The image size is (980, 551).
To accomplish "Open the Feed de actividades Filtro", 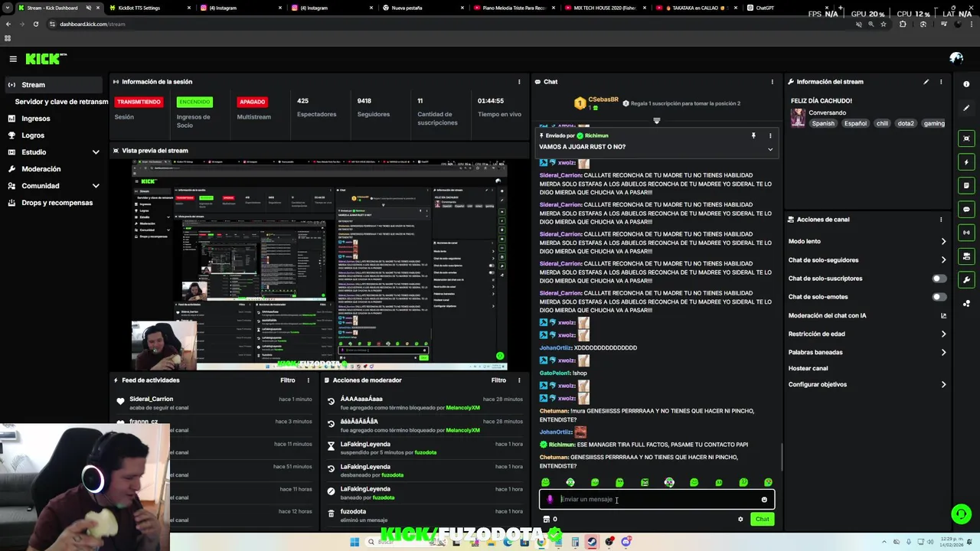I will pyautogui.click(x=287, y=380).
